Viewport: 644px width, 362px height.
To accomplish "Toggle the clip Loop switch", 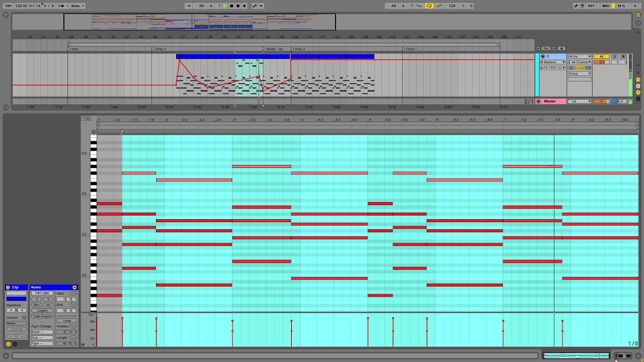I will click(x=67, y=320).
